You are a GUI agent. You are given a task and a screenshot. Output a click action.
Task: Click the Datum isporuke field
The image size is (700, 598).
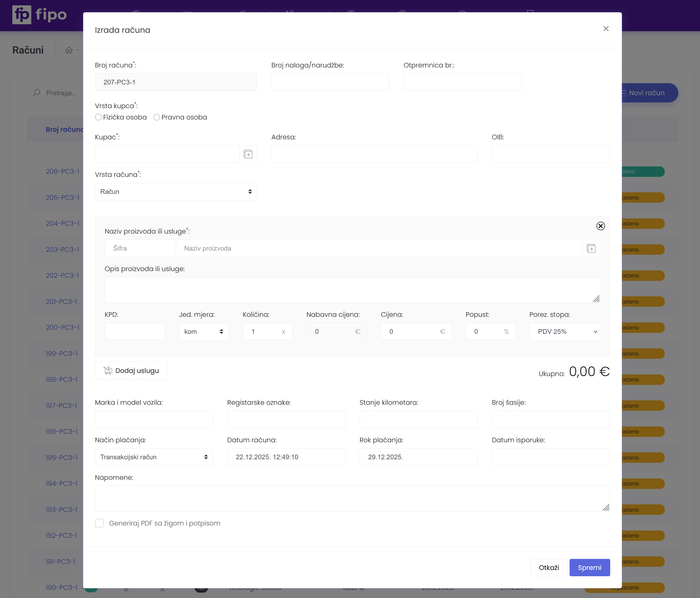tap(550, 457)
